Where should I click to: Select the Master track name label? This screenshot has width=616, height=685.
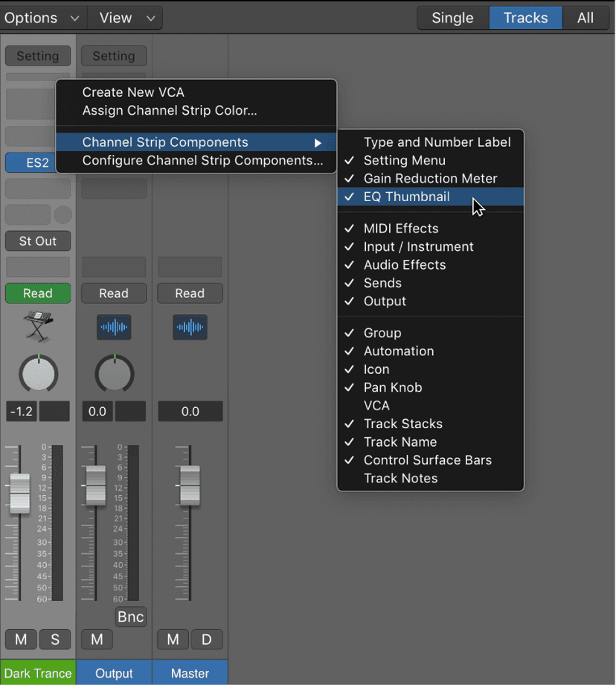point(190,673)
